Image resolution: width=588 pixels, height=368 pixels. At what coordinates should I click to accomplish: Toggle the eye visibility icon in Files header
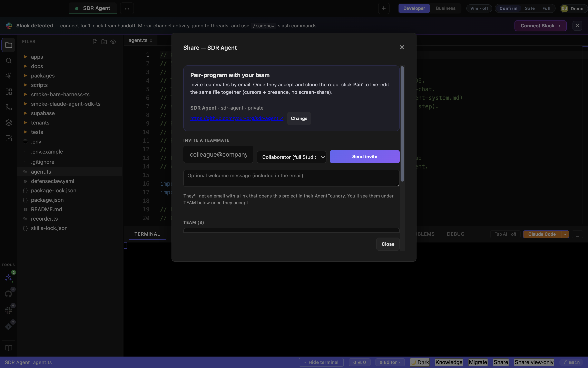point(113,42)
